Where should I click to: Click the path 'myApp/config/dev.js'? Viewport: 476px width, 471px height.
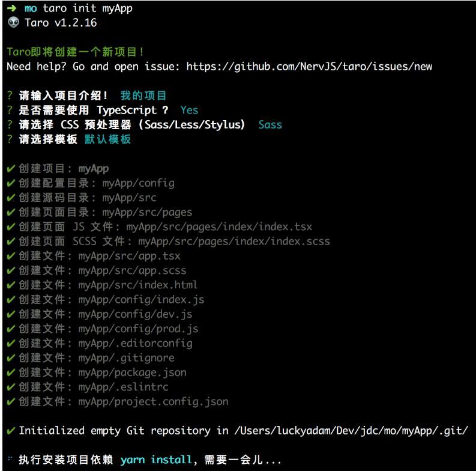coord(136,315)
